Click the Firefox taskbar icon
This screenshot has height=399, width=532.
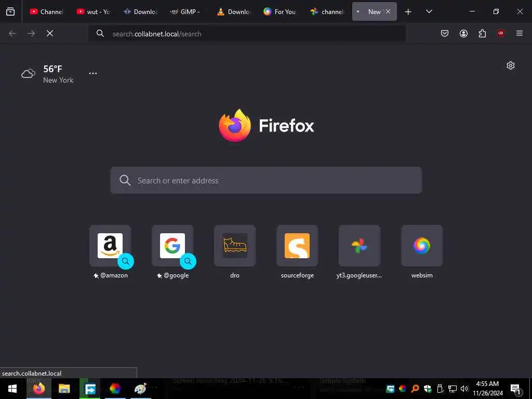click(39, 389)
